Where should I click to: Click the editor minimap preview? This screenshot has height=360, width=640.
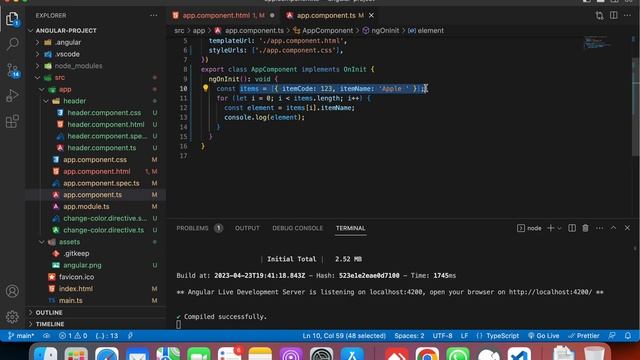click(x=597, y=42)
